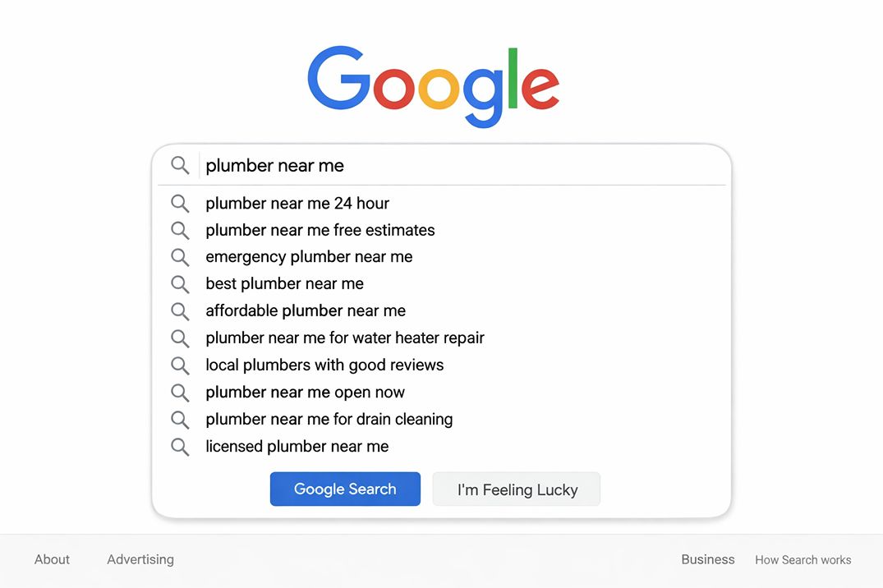Open the Advertising link

[140, 559]
